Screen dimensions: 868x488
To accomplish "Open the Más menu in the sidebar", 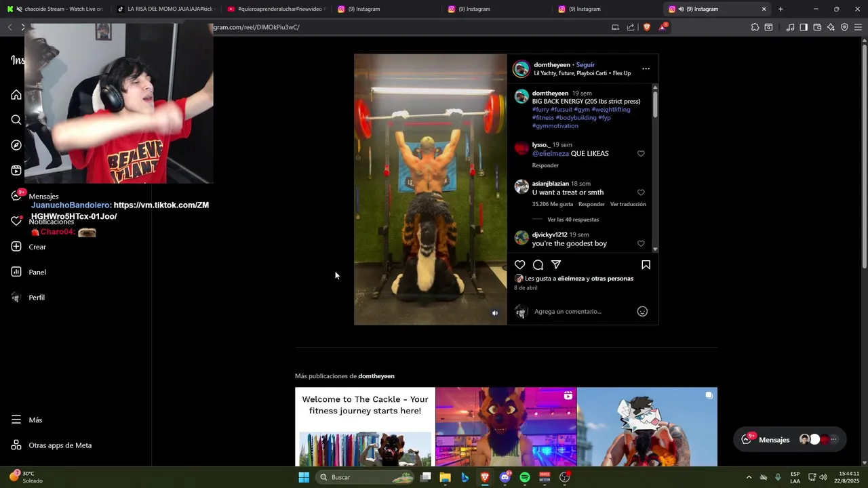I will pyautogui.click(x=27, y=420).
